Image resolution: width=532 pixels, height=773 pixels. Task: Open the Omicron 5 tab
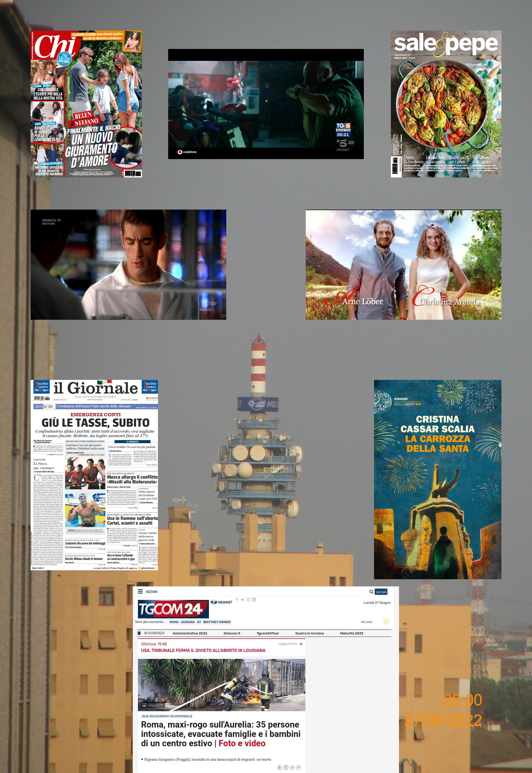tap(232, 633)
